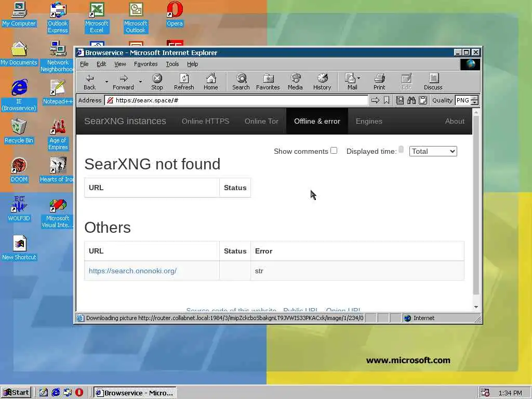The image size is (532, 399).
Task: Click the address bar URL field
Action: 236,100
